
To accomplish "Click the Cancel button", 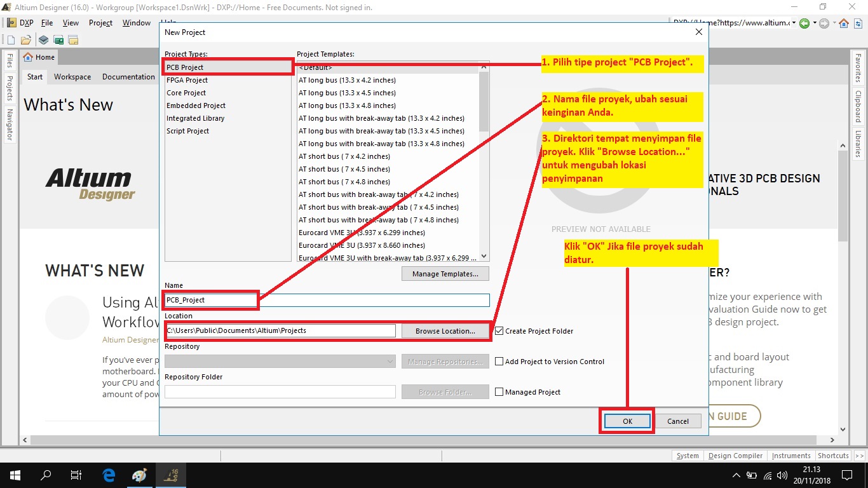I will point(678,421).
